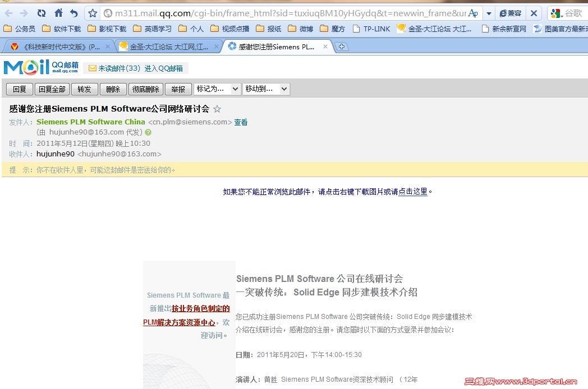Open the browser home page icon
The height and width of the screenshot is (389, 588).
tap(58, 13)
